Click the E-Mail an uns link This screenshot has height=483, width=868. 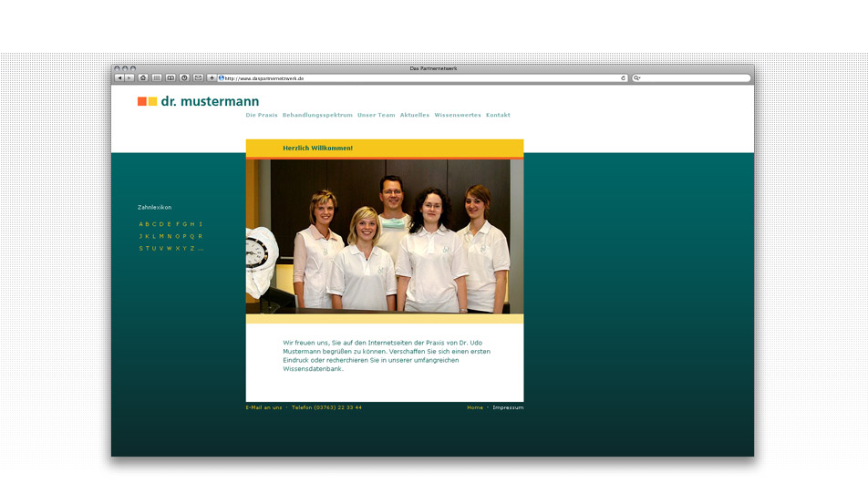coord(263,407)
